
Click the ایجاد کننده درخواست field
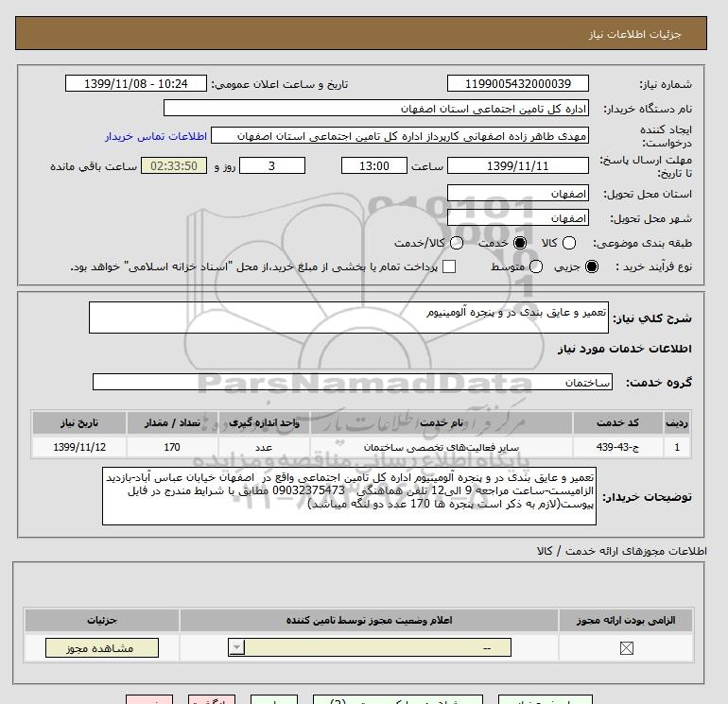[x=400, y=136]
